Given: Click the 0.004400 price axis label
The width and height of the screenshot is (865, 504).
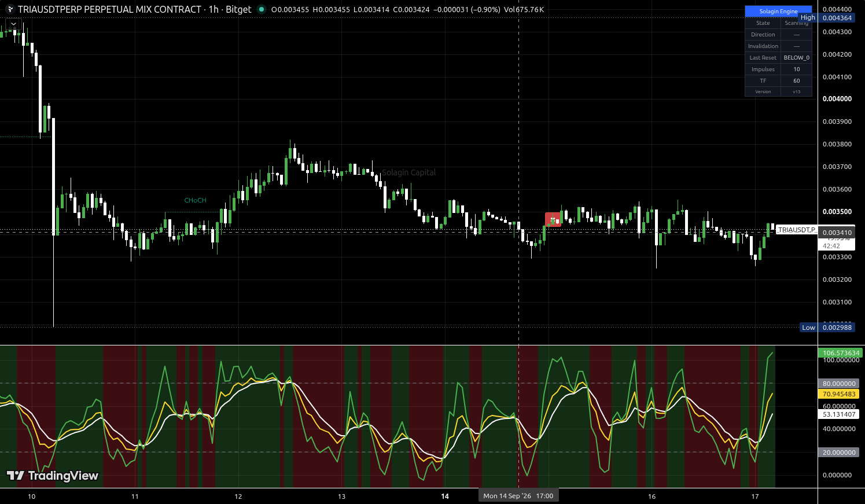Looking at the screenshot, I should click(837, 9).
